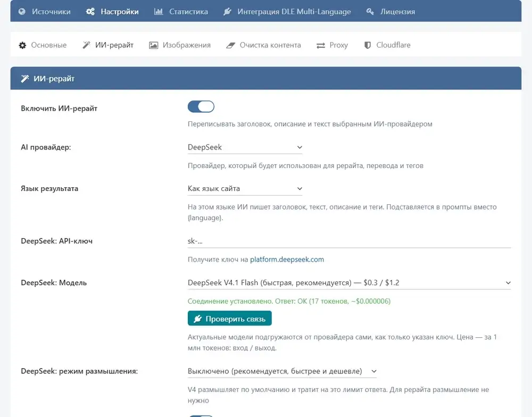Open the Источники section
The width and height of the screenshot is (532, 417).
click(45, 12)
